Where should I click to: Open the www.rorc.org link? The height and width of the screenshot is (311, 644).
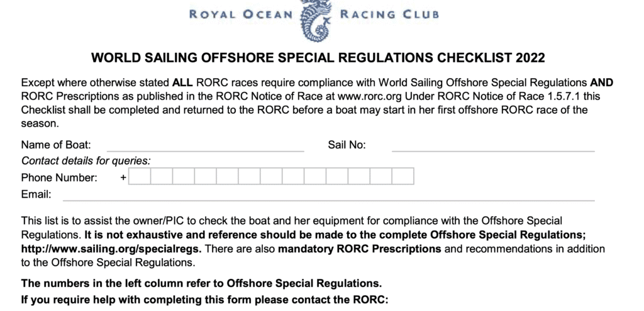369,96
